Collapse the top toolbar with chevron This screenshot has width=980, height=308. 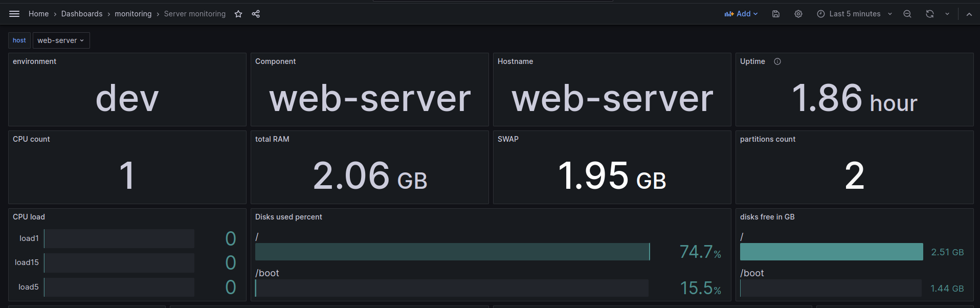pyautogui.click(x=969, y=14)
